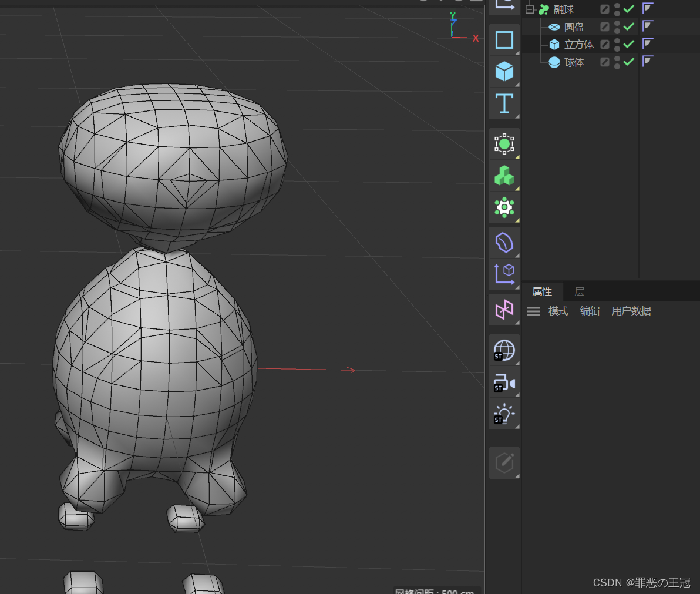Viewport: 700px width, 594px height.
Task: Click the globe scene icon with ST badge
Action: click(504, 350)
